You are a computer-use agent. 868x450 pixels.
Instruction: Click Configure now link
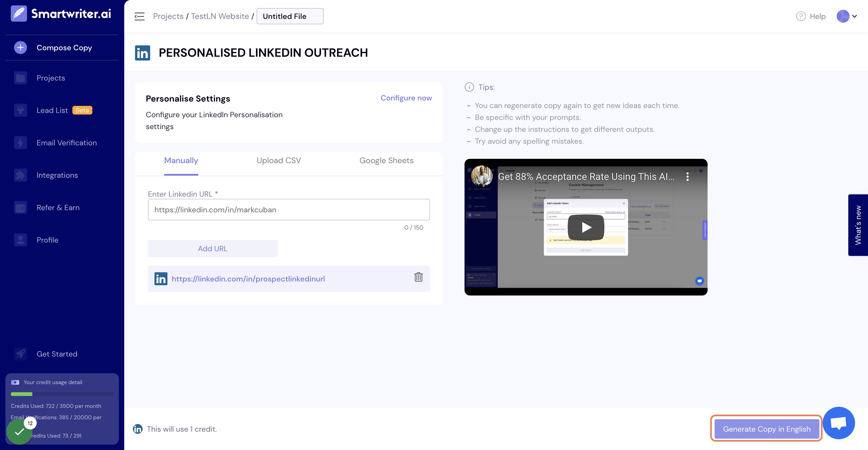click(x=406, y=98)
